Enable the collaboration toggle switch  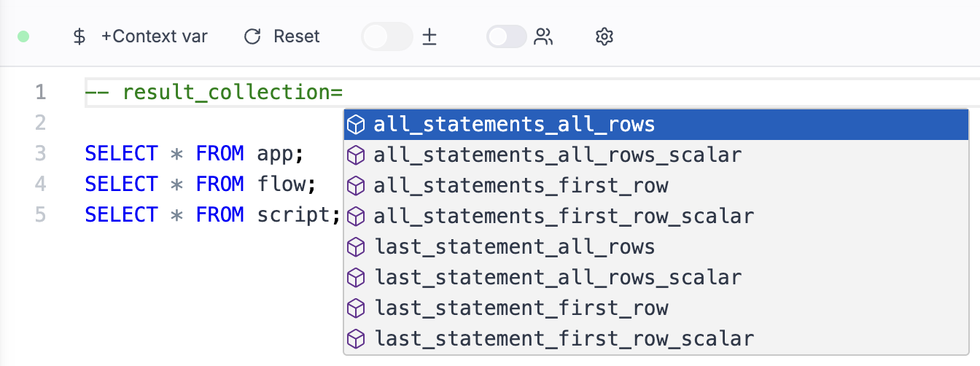tap(507, 36)
